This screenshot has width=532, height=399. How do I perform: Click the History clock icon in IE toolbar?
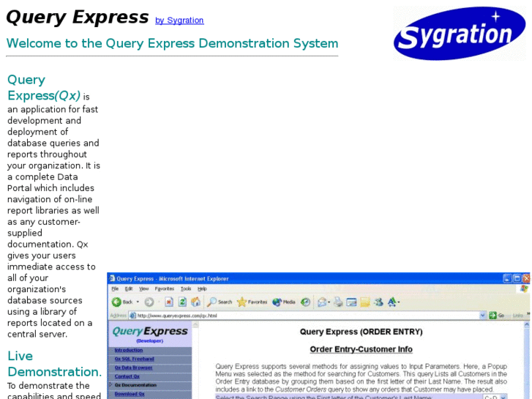coord(306,302)
